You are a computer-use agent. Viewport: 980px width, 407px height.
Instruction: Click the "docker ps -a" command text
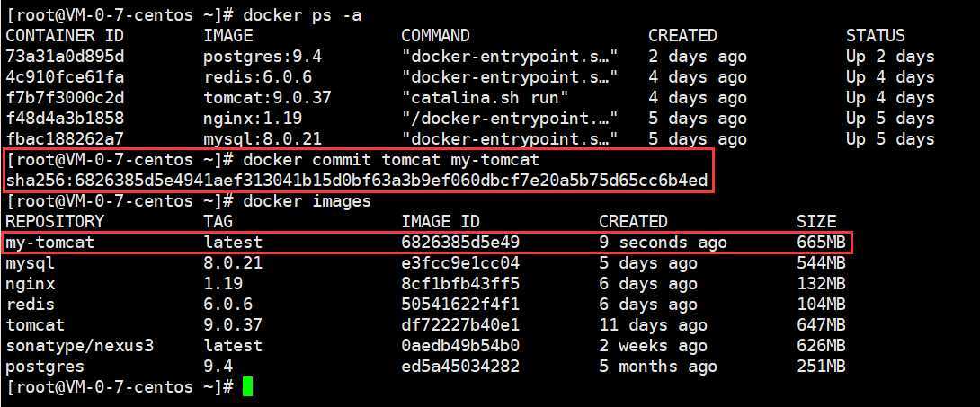coord(302,15)
